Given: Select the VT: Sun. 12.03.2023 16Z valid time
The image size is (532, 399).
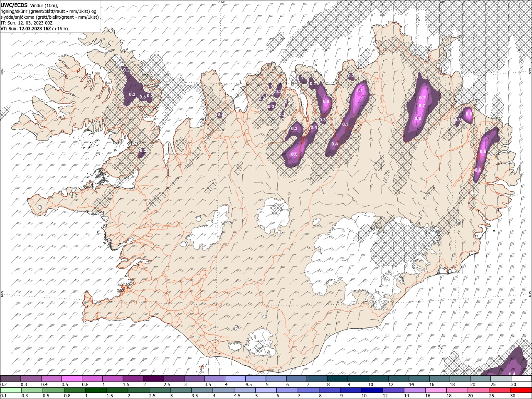Looking at the screenshot, I should pos(26,29).
